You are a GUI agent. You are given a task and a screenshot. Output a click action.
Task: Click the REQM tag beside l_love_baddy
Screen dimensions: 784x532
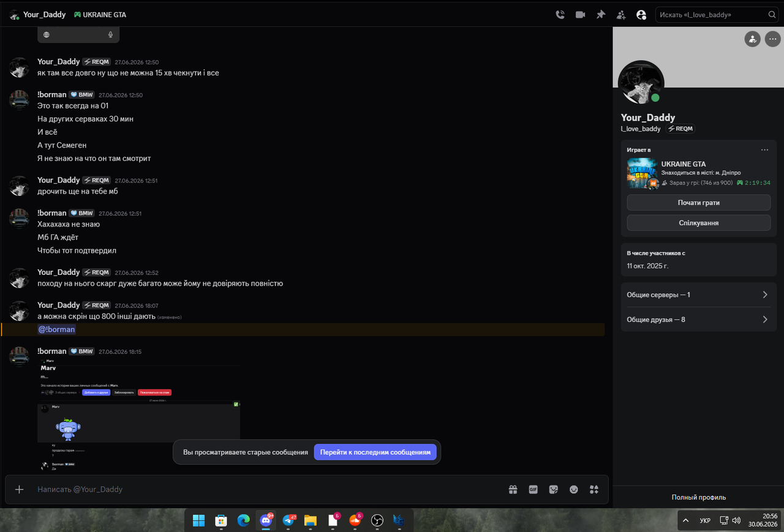tap(680, 129)
